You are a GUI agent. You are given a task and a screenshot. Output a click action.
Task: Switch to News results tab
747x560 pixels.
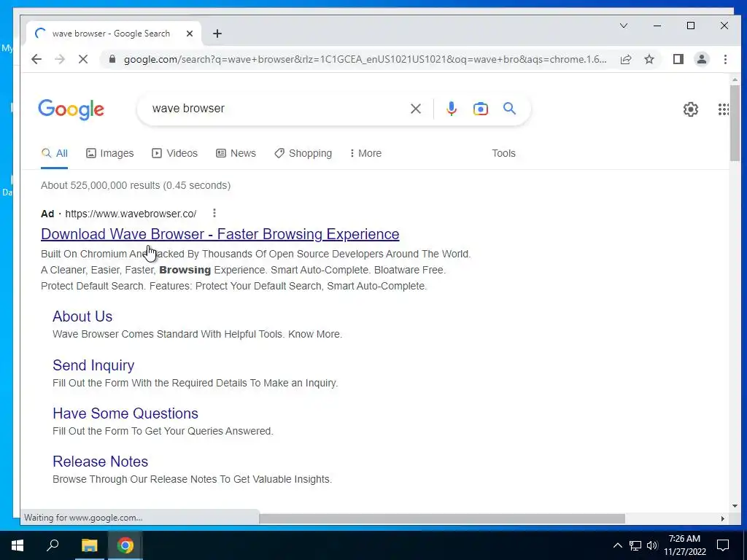(236, 153)
